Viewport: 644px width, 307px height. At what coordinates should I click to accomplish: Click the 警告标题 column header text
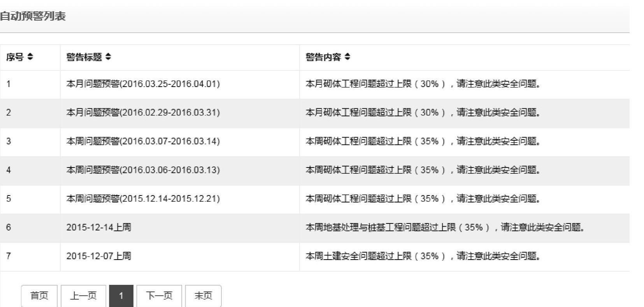[x=84, y=57]
